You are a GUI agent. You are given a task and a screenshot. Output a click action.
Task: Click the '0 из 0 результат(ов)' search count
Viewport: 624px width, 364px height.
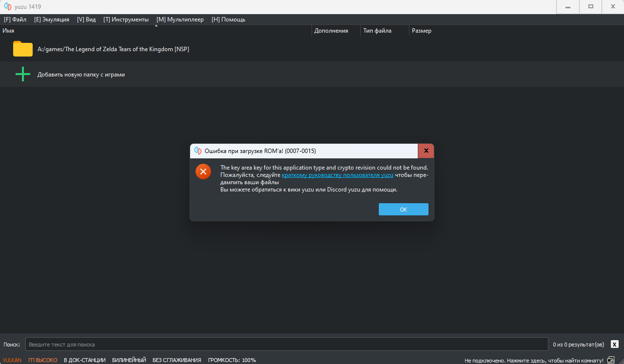tap(578, 345)
